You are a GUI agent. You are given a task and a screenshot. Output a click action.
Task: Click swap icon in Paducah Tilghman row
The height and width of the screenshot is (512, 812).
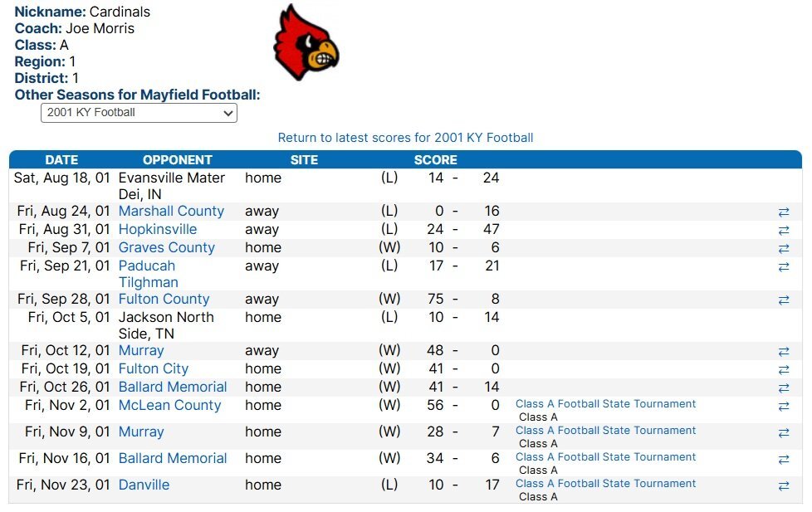[x=784, y=266]
